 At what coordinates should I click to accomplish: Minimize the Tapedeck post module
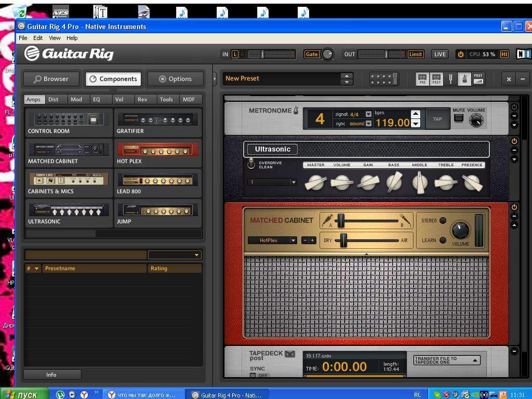[514, 352]
